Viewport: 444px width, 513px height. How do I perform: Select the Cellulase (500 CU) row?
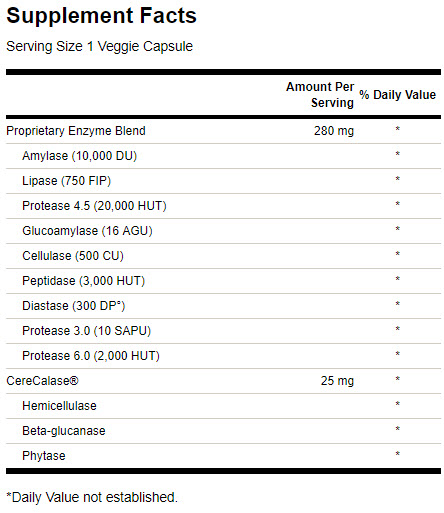tap(223, 256)
